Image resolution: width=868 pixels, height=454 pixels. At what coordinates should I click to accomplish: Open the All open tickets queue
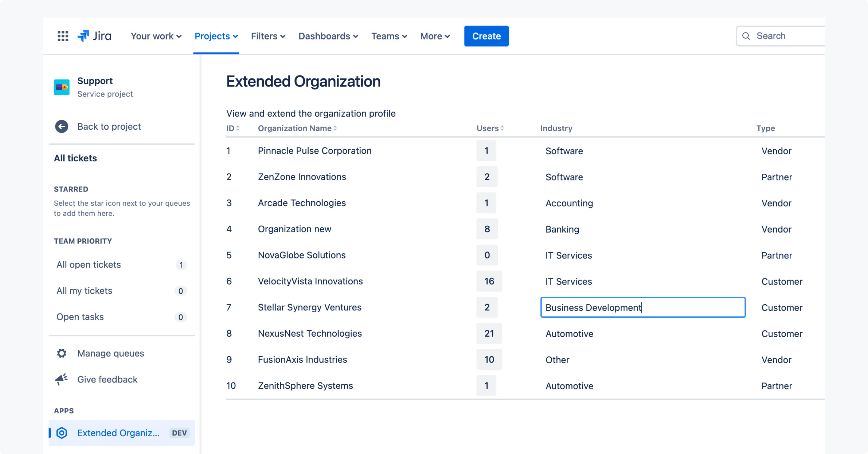point(89,265)
